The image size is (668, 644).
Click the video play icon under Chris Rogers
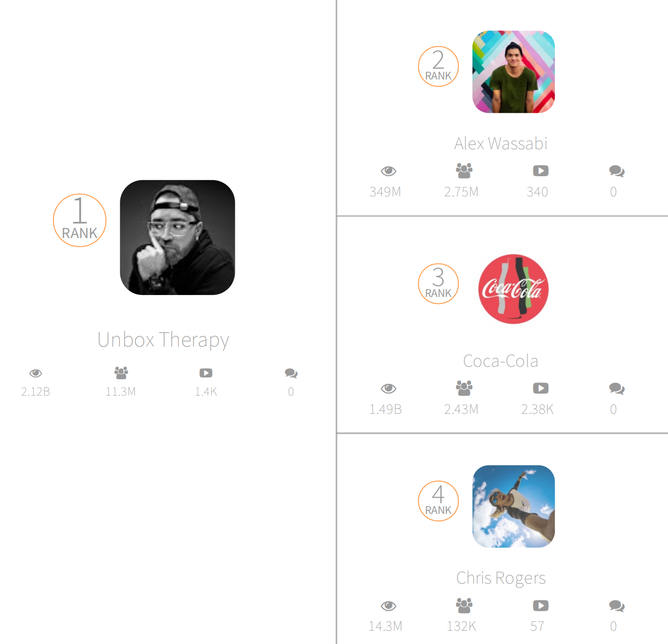541,606
